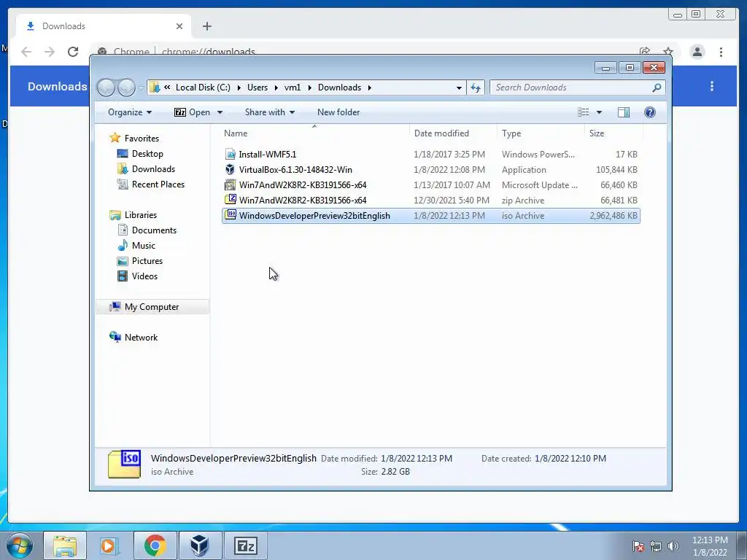The image size is (747, 560).
Task: Click the Explorer Forward navigation button
Action: tap(126, 87)
